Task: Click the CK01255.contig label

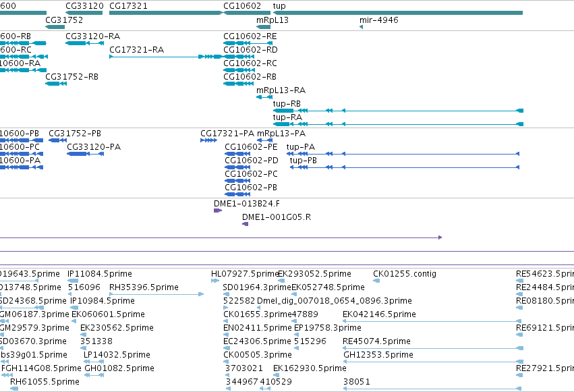Action: [405, 274]
